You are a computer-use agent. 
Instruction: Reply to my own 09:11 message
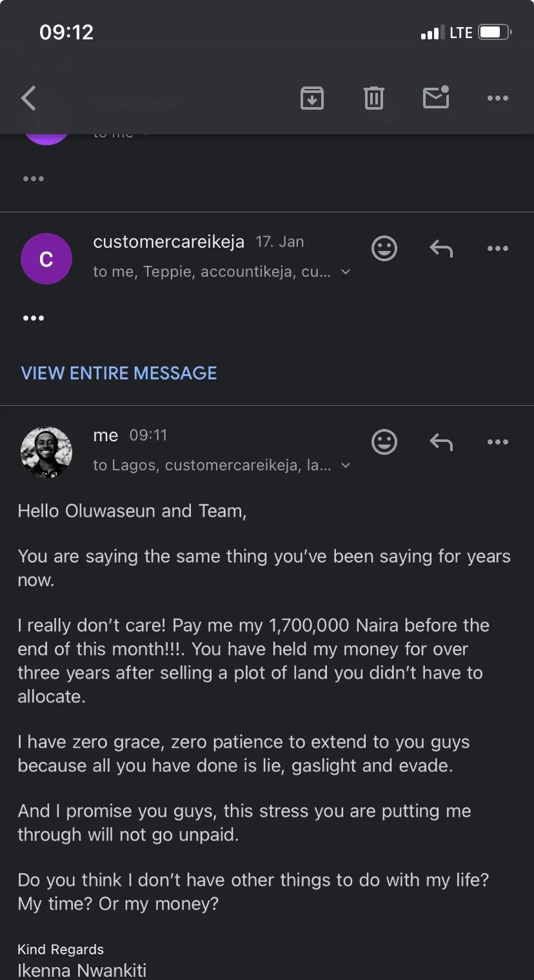point(441,442)
